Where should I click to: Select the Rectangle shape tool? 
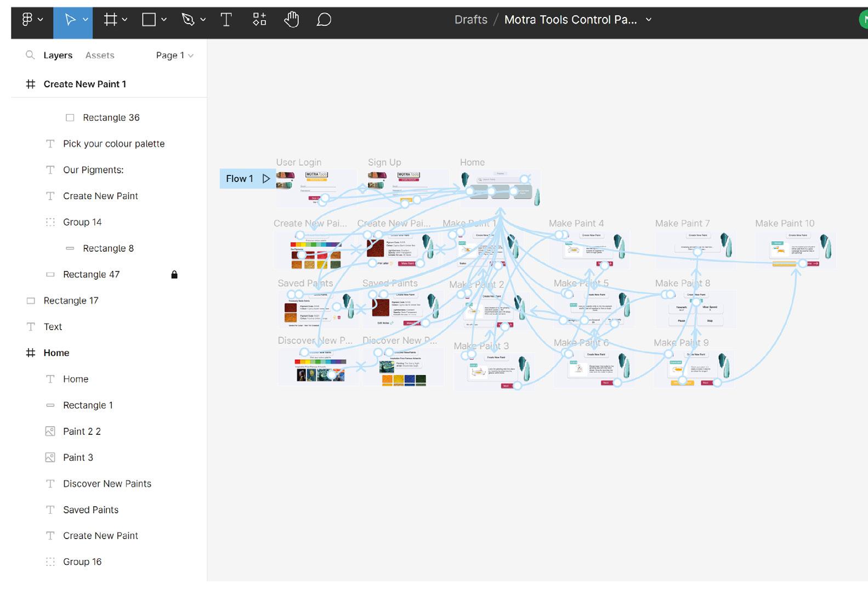pyautogui.click(x=149, y=20)
